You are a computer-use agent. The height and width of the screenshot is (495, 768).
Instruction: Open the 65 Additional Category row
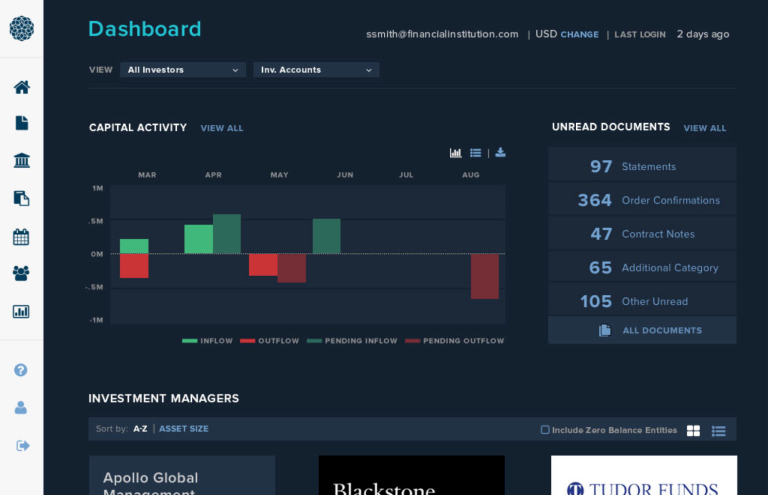tap(642, 268)
